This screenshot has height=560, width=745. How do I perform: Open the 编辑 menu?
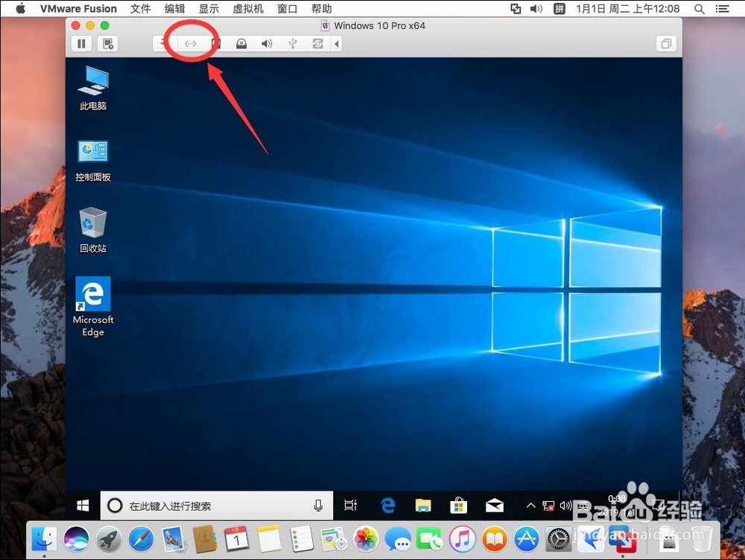(174, 8)
